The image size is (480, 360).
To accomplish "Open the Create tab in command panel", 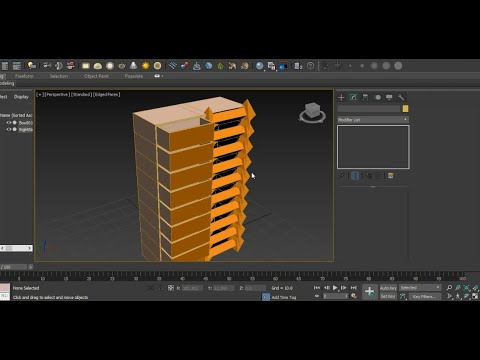I will click(x=341, y=97).
